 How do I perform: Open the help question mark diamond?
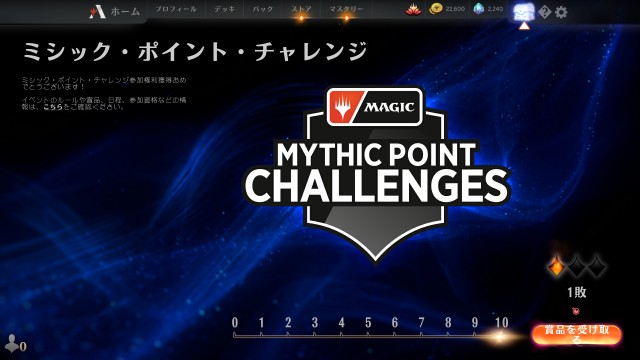(544, 12)
